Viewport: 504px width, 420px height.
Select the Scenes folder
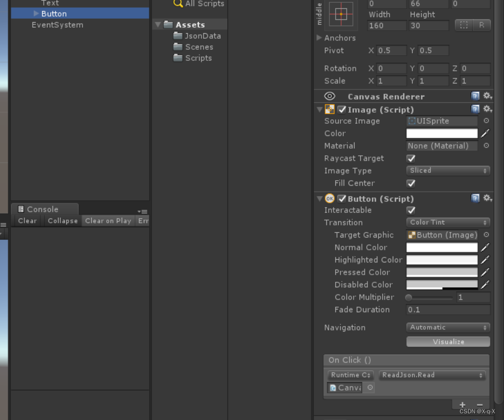[x=193, y=47]
